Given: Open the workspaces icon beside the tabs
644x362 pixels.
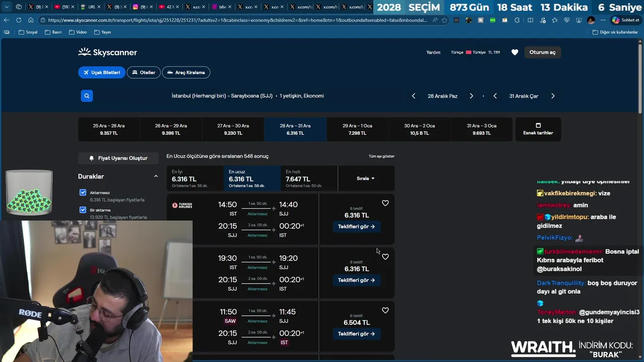Looking at the screenshot, I should [x=19, y=7].
